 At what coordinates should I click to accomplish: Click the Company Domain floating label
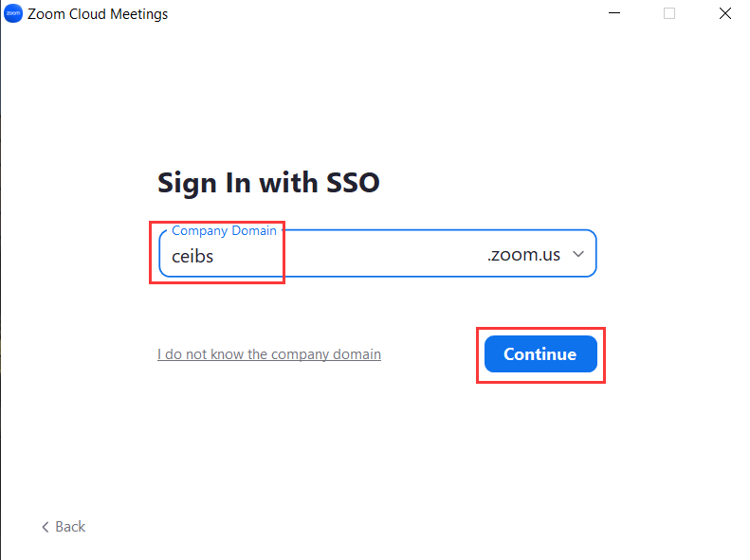coord(224,231)
